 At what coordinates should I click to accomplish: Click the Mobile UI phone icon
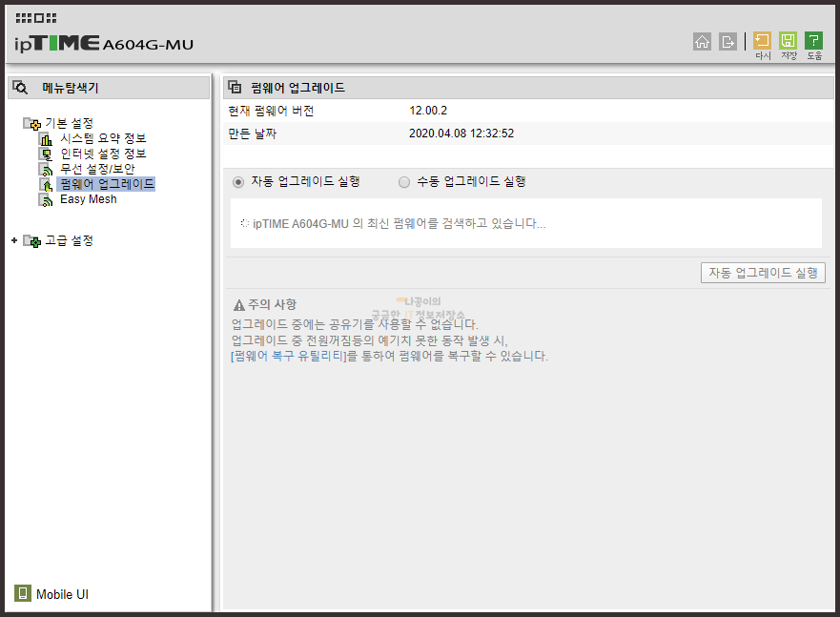[23, 593]
